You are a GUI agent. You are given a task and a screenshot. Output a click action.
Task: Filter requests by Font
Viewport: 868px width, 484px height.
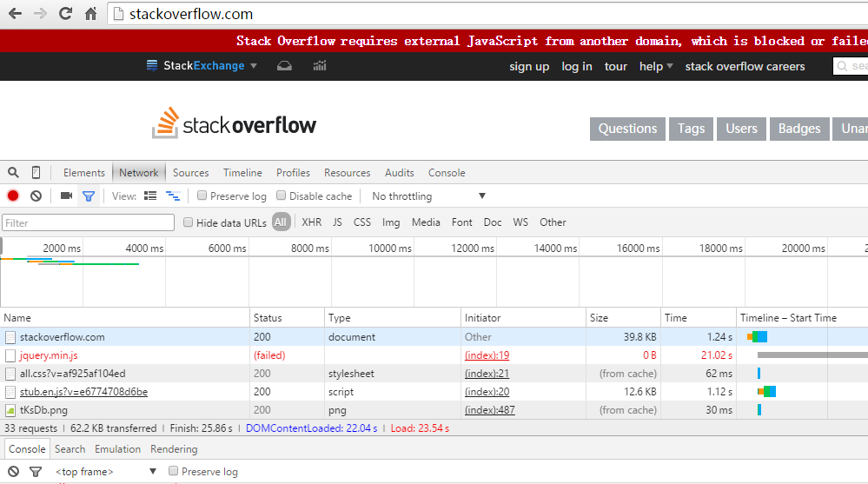tap(461, 222)
